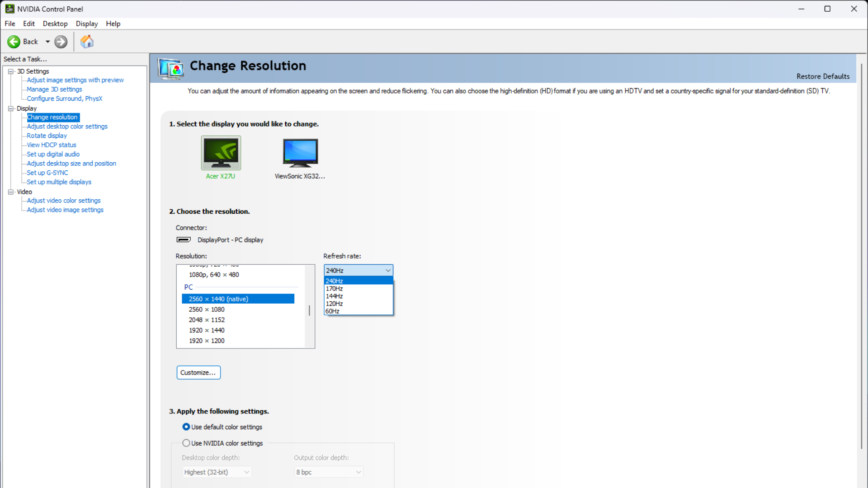Select the 2560 x 1080 resolution
Screen dimensions: 868x488
(206, 309)
